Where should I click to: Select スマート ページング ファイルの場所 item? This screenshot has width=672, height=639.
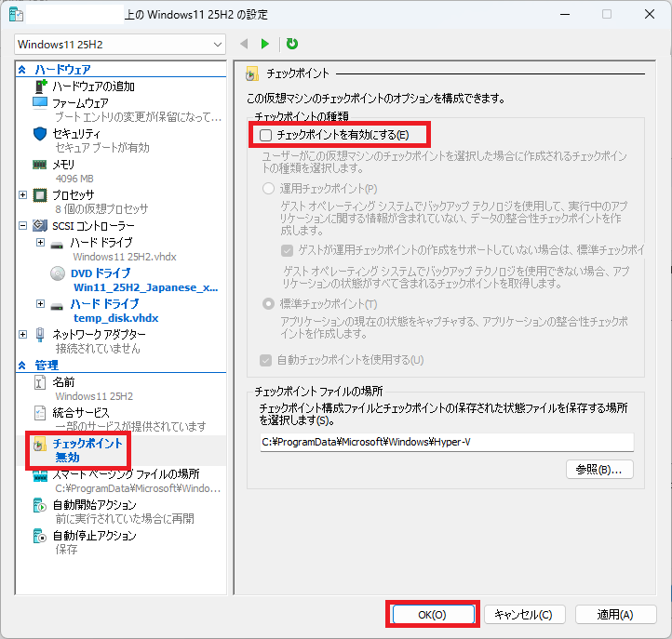[x=126, y=474]
